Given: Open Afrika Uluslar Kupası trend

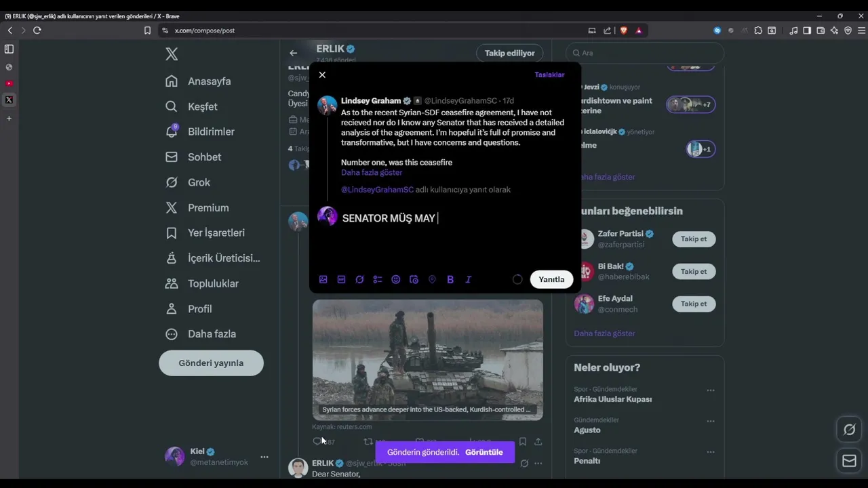Looking at the screenshot, I should point(613,399).
